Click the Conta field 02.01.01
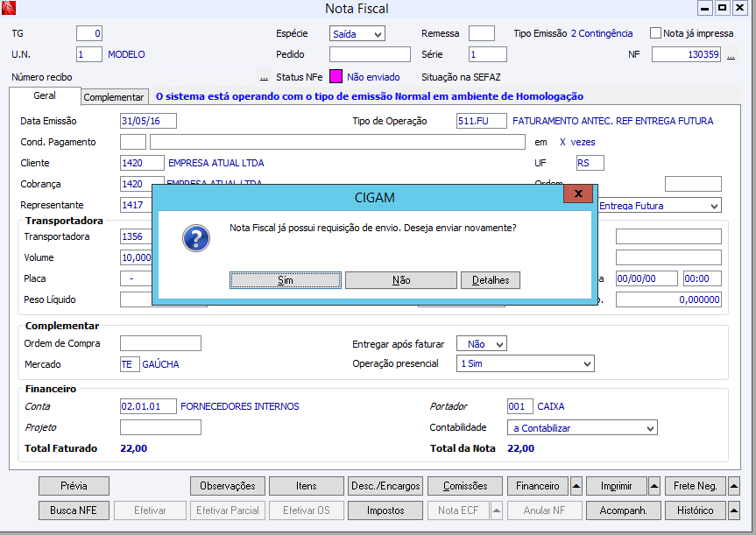 (x=148, y=406)
